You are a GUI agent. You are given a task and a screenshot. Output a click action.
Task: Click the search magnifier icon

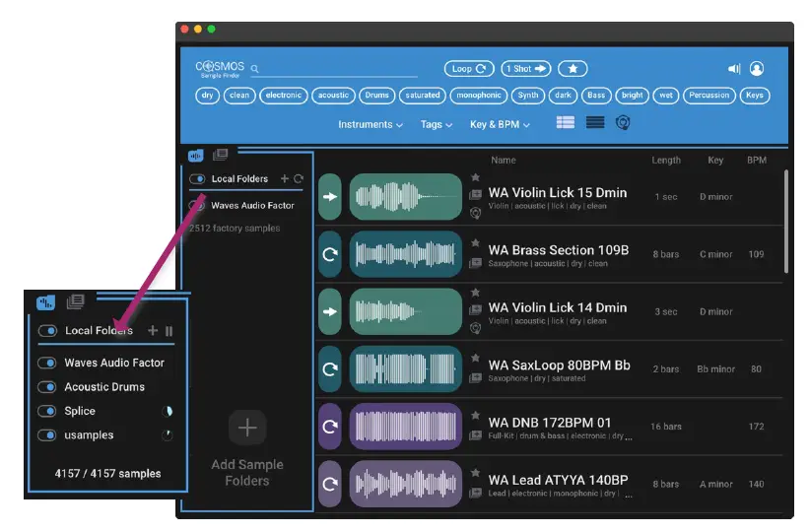tap(254, 69)
